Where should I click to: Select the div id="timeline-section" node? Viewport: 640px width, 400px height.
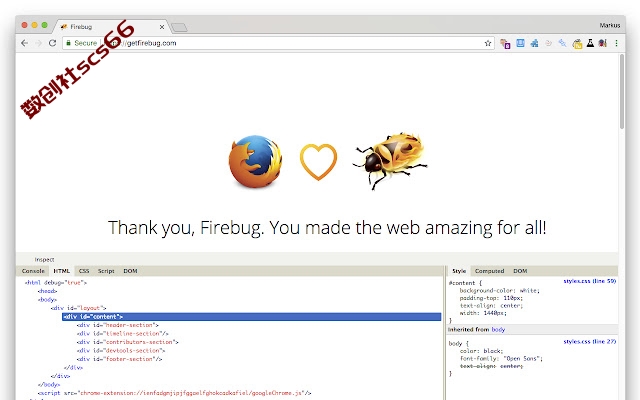tap(122, 333)
